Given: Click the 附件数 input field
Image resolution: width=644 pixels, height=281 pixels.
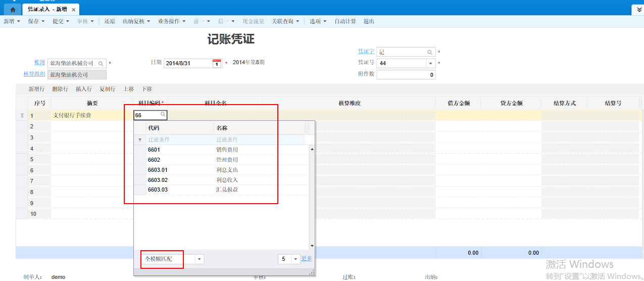Looking at the screenshot, I should point(406,75).
